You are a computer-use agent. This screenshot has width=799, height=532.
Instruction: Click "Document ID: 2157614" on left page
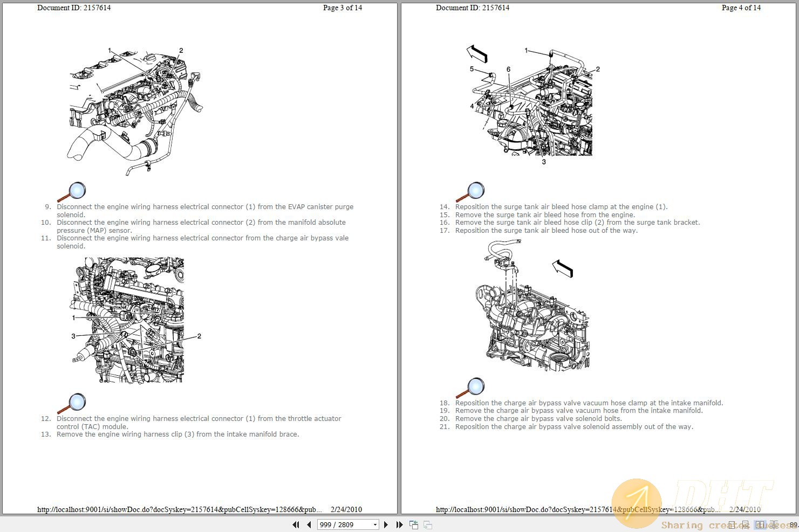coord(74,8)
